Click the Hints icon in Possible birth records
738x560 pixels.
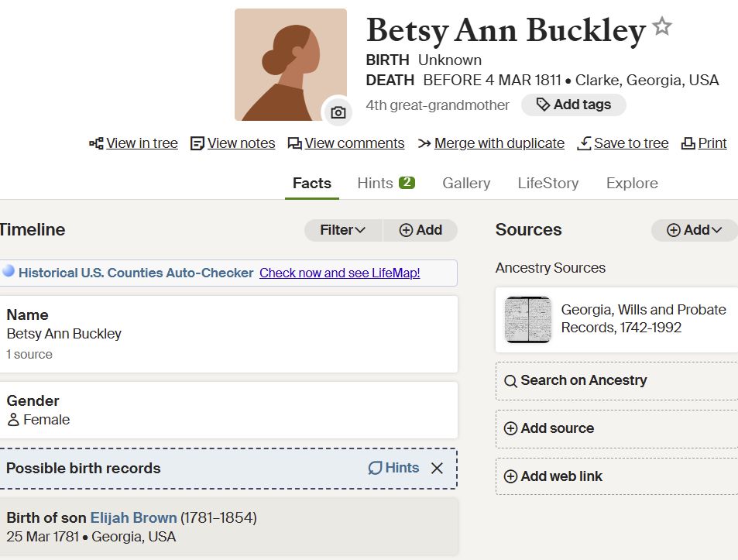(x=376, y=468)
